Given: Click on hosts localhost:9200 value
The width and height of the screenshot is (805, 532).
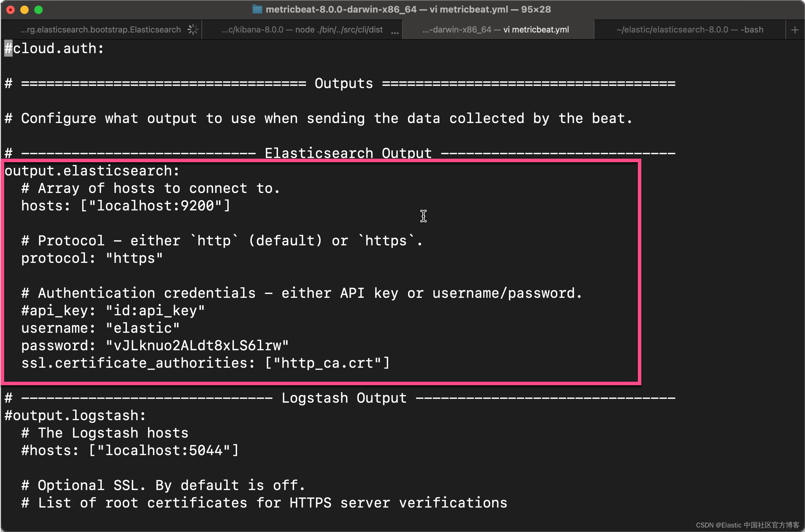Looking at the screenshot, I should [x=155, y=206].
